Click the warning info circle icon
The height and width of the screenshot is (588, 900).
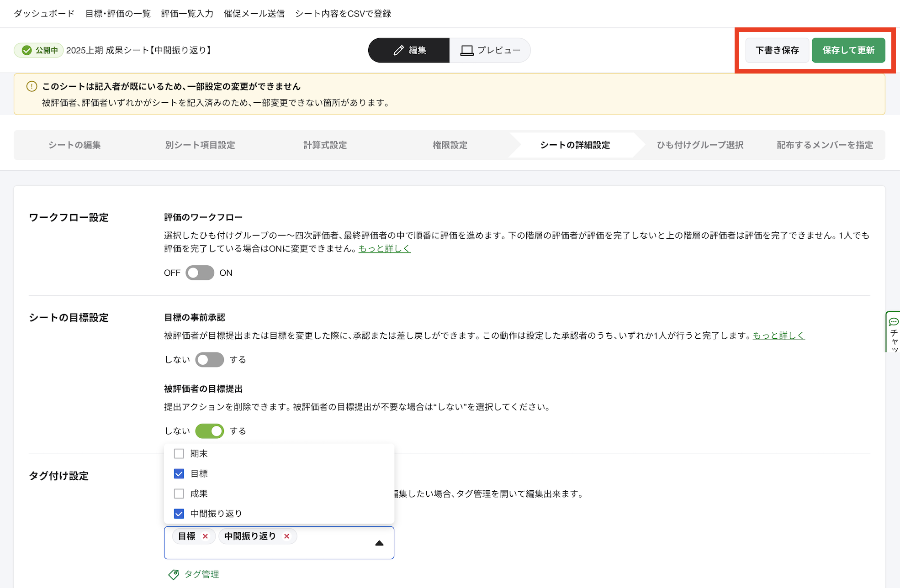click(32, 86)
